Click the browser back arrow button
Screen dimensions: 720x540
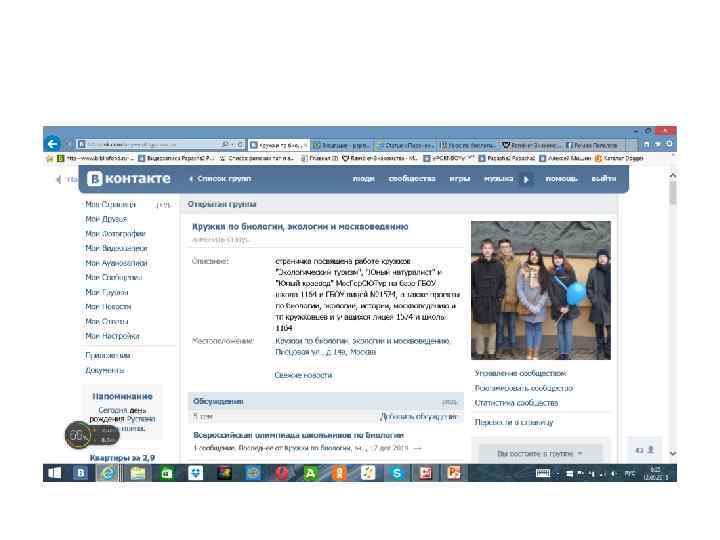(52, 144)
